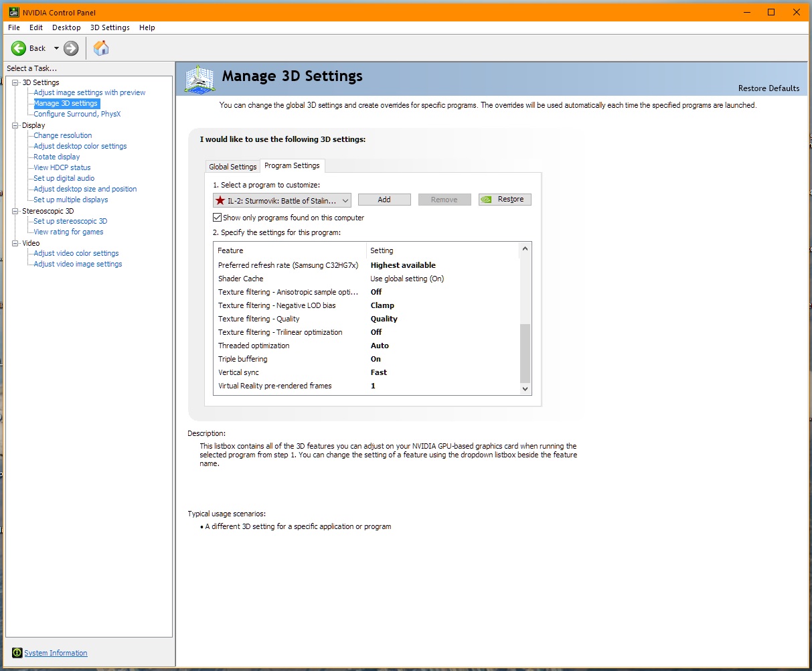Select Anisotropic sample optimization row
The image size is (812, 671).
[366, 292]
